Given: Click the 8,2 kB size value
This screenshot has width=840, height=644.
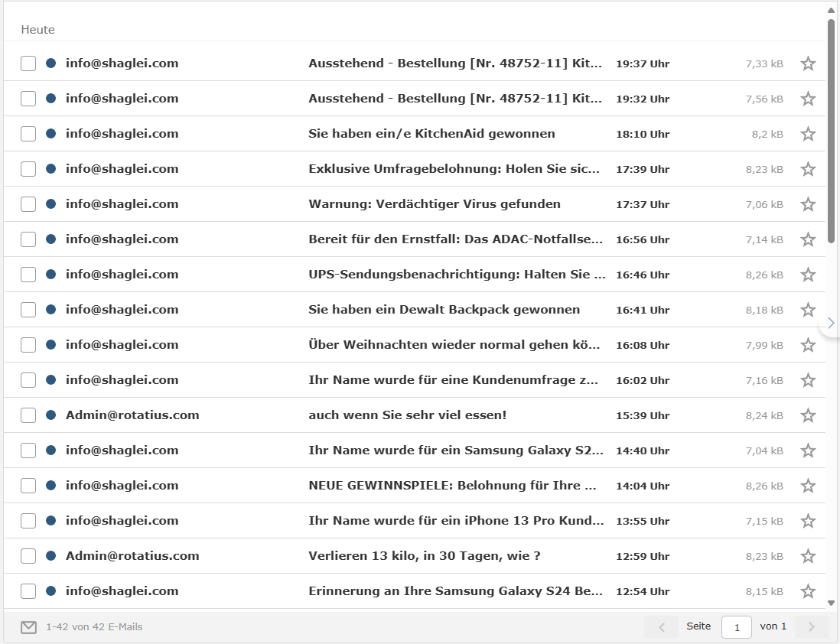Looking at the screenshot, I should pyautogui.click(x=767, y=134).
